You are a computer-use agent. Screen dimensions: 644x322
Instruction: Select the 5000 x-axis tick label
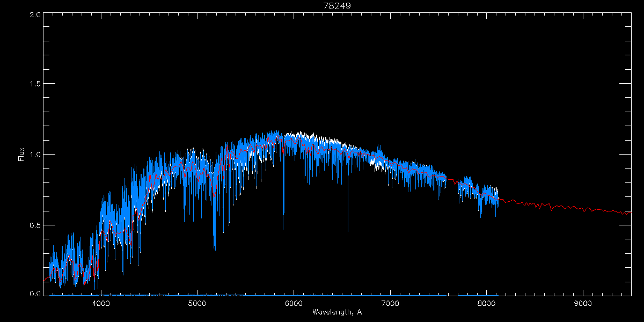[x=197, y=303]
